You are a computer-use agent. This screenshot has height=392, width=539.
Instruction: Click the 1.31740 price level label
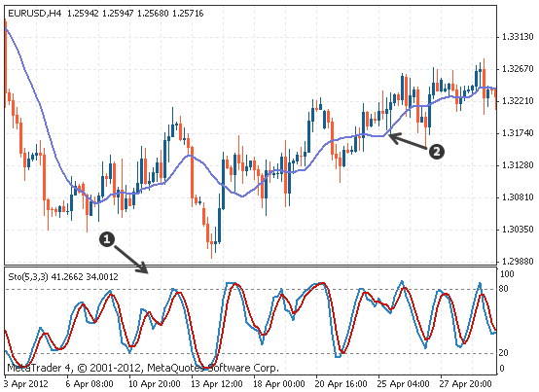[518, 133]
